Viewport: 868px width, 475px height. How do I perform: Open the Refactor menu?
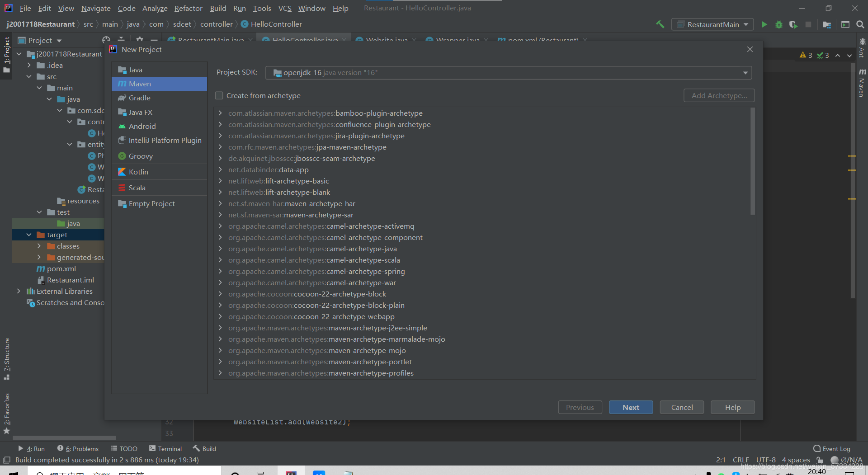[x=188, y=8]
